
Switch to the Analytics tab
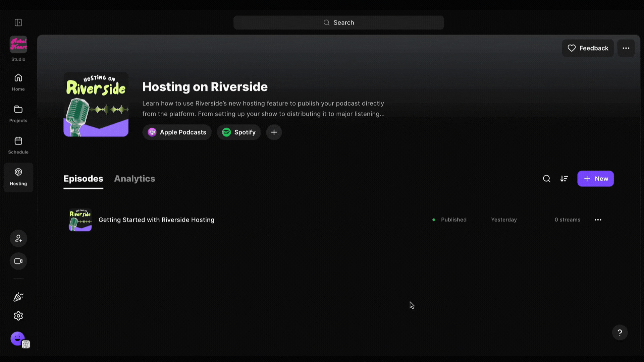135,179
